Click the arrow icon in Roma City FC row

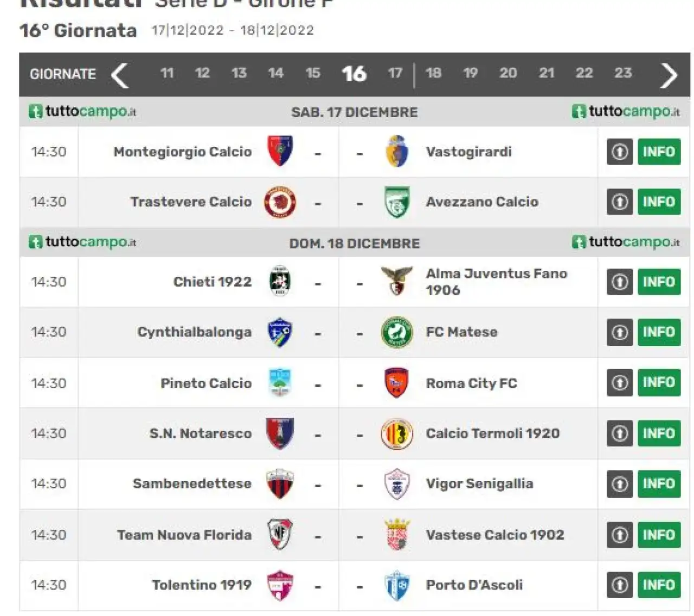pos(620,383)
